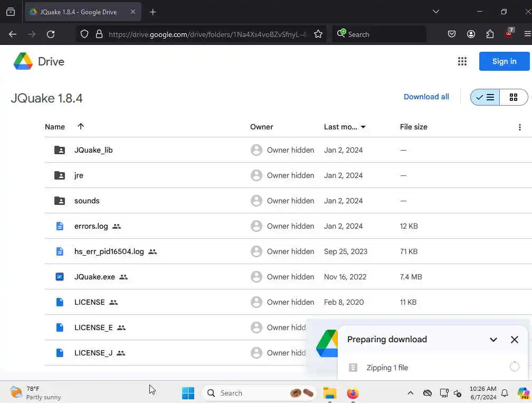
Task: Select the LICENSE_E file icon
Action: point(60,327)
